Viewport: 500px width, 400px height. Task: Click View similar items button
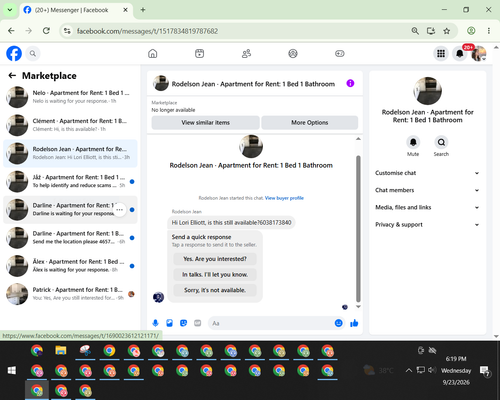pyautogui.click(x=206, y=123)
